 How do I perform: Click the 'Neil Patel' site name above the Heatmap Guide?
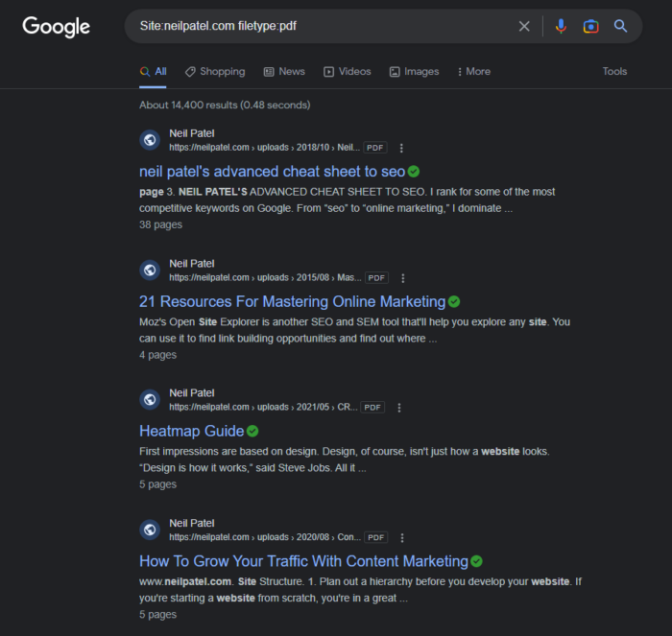[192, 392]
